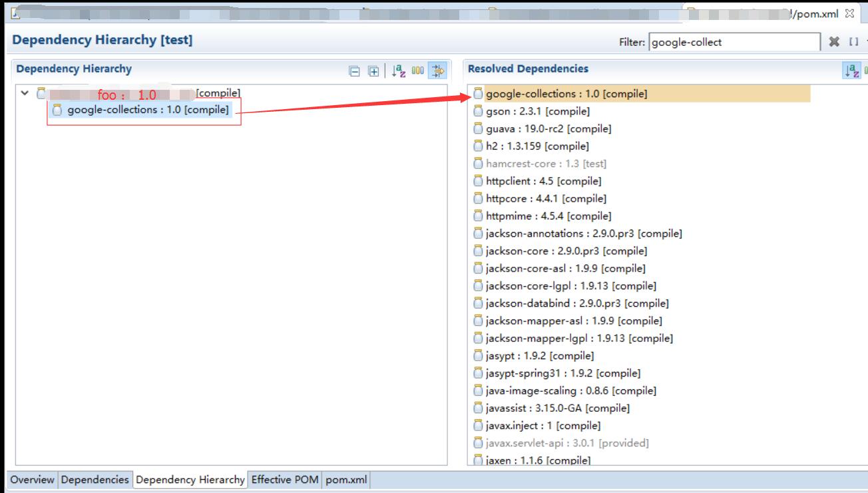The image size is (868, 493).
Task: Toggle show group IDs in hierarchy
Action: [x=418, y=71]
